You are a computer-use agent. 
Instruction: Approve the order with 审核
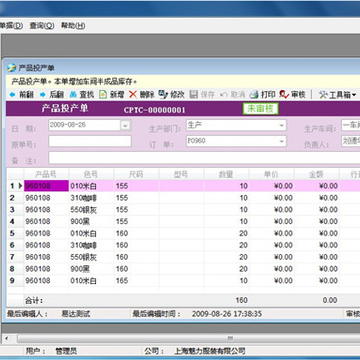[x=293, y=95]
